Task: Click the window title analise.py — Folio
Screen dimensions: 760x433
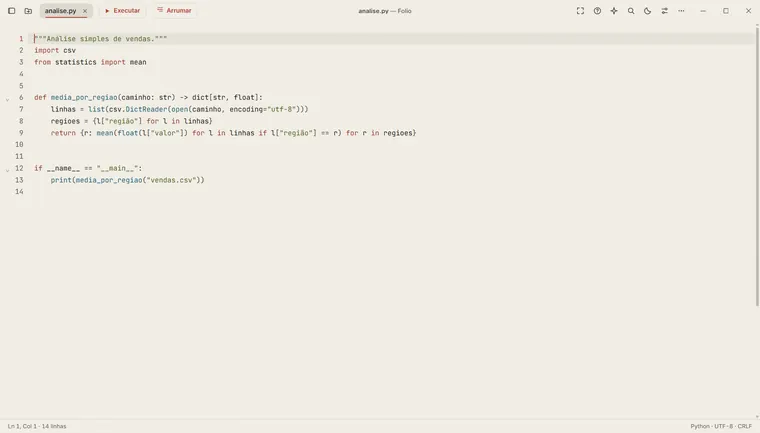Action: pyautogui.click(x=385, y=11)
